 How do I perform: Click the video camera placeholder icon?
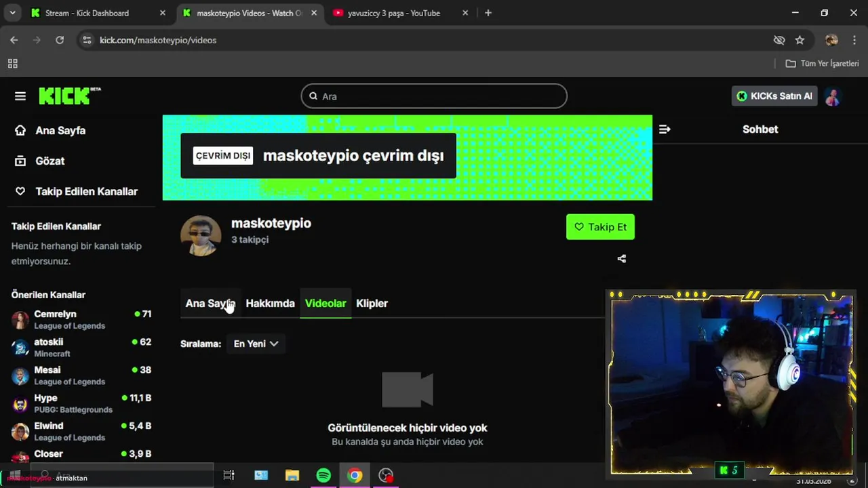408,390
